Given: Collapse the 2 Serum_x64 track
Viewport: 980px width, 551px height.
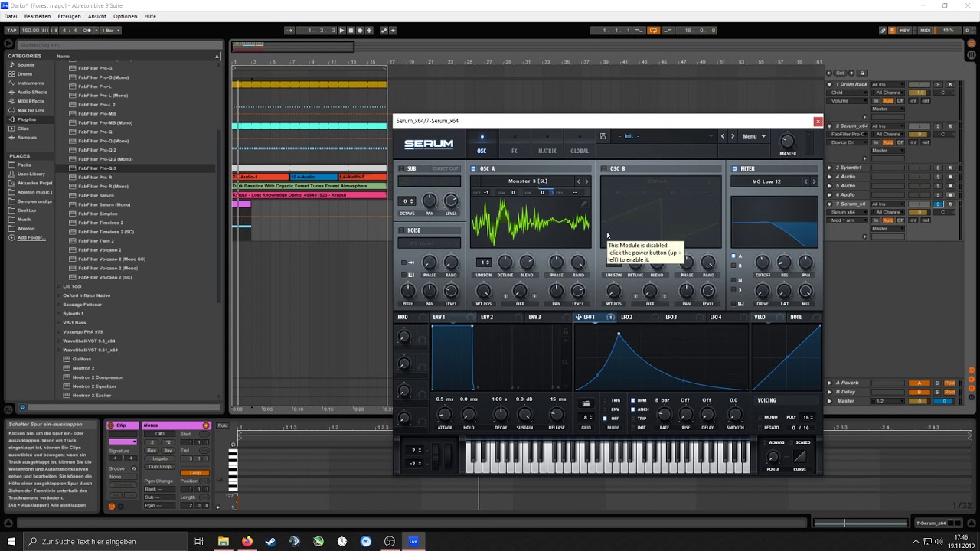Looking at the screenshot, I should (830, 126).
